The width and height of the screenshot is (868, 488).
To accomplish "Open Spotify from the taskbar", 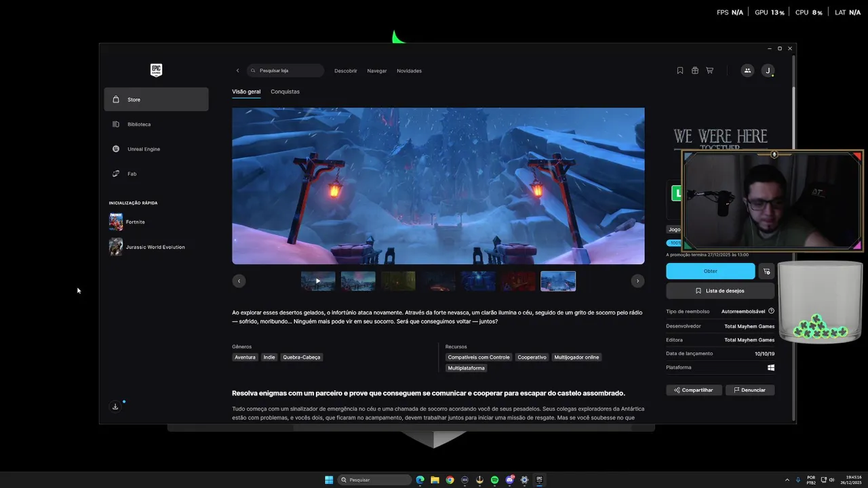I will pyautogui.click(x=494, y=480).
